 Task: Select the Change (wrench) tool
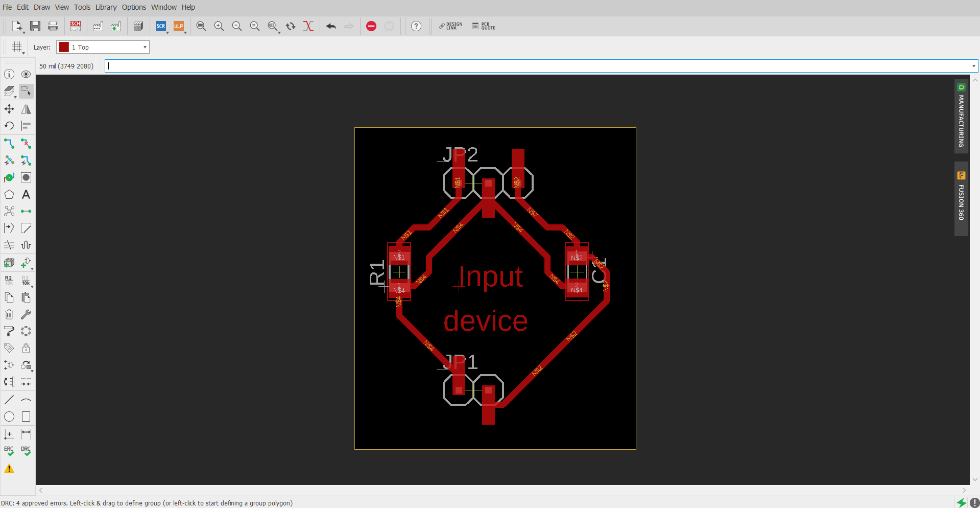pyautogui.click(x=26, y=314)
